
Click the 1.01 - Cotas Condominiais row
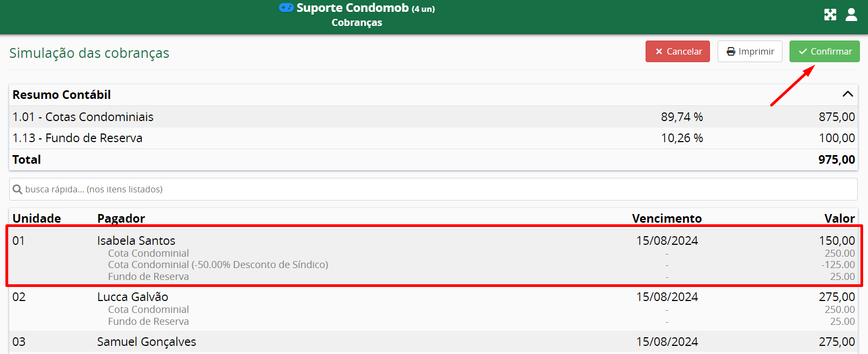tap(83, 117)
